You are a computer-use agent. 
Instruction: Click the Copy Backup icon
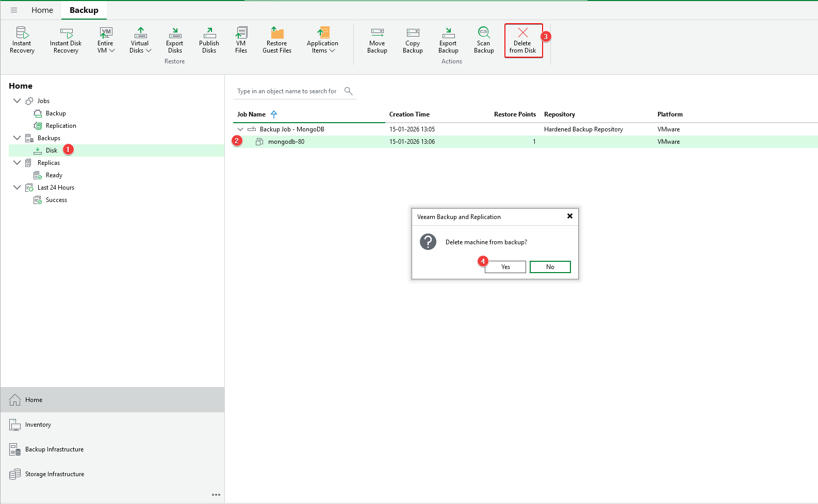413,40
